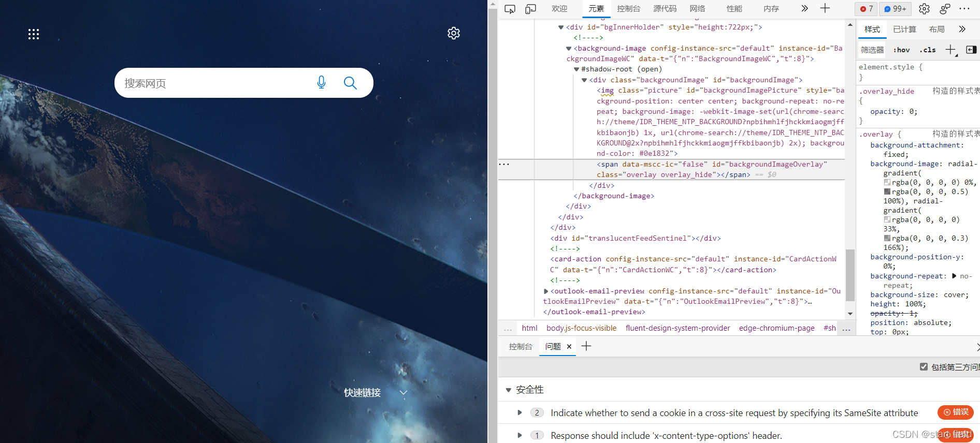The width and height of the screenshot is (980, 443).
Task: Switch to the 欢迎 tab
Action: click(x=559, y=9)
